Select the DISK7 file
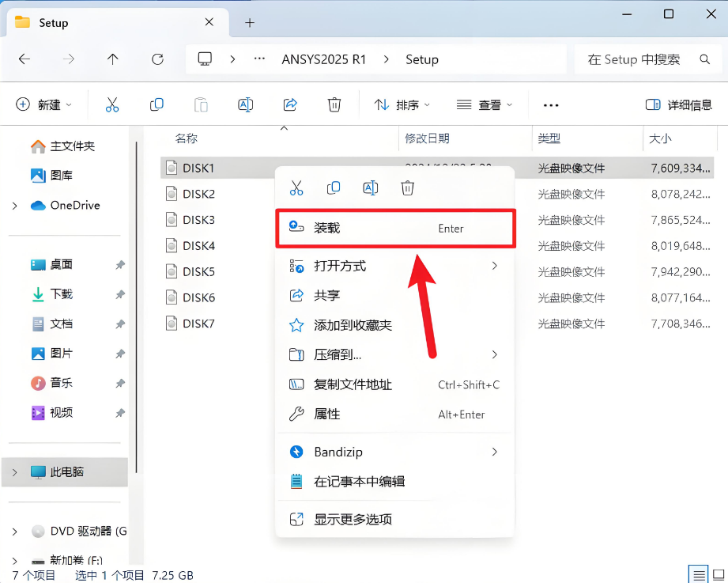 (198, 324)
